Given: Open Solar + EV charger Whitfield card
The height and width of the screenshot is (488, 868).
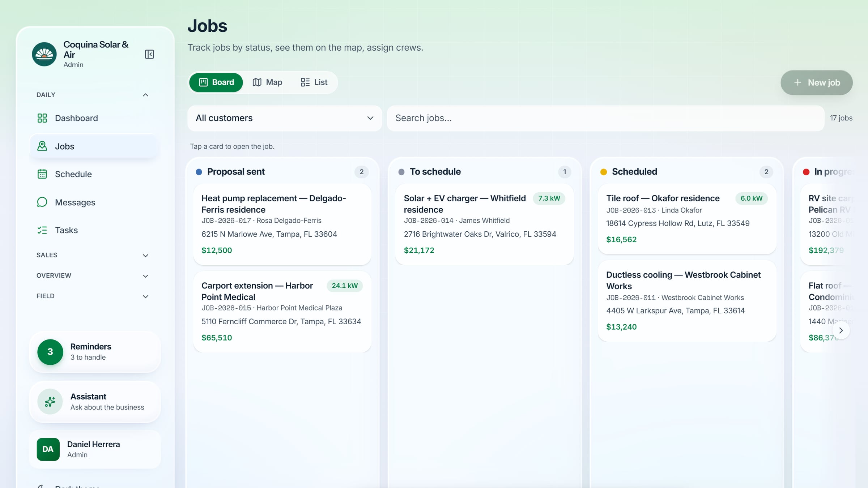Looking at the screenshot, I should tap(484, 224).
